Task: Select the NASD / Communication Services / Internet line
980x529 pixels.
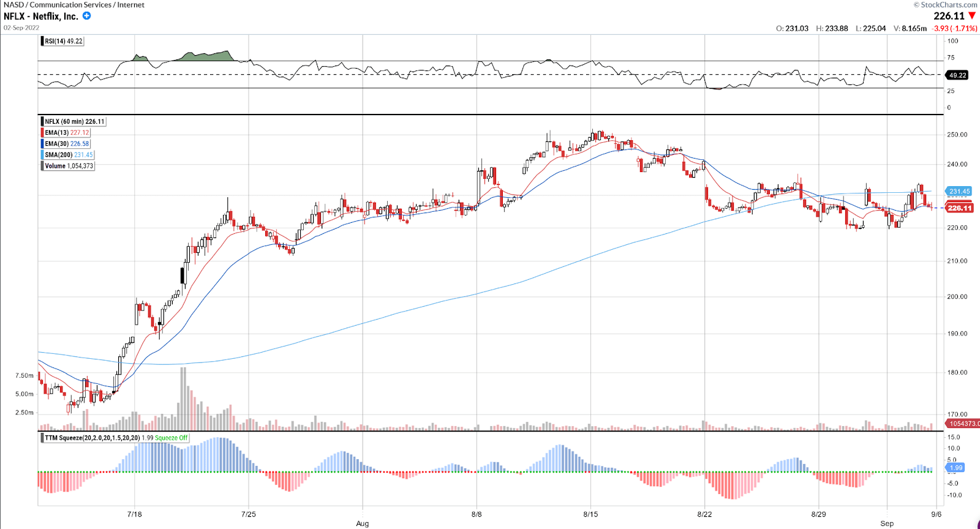Action: pos(74,4)
